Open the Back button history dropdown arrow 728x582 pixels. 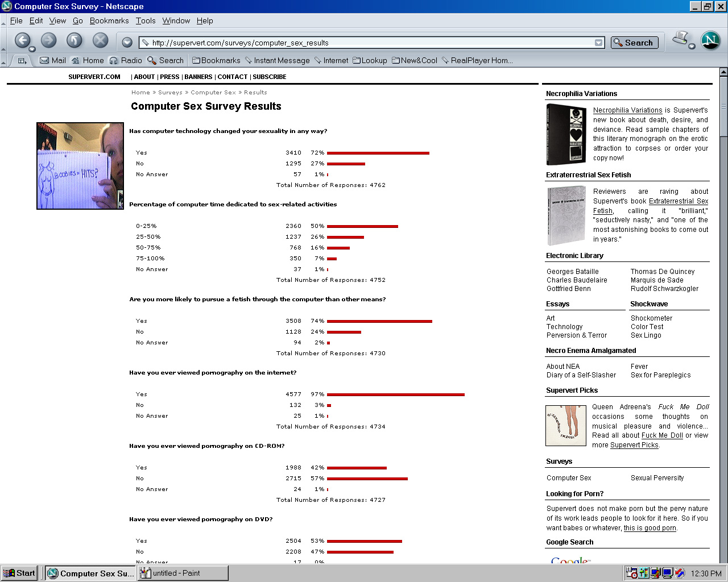(x=32, y=48)
